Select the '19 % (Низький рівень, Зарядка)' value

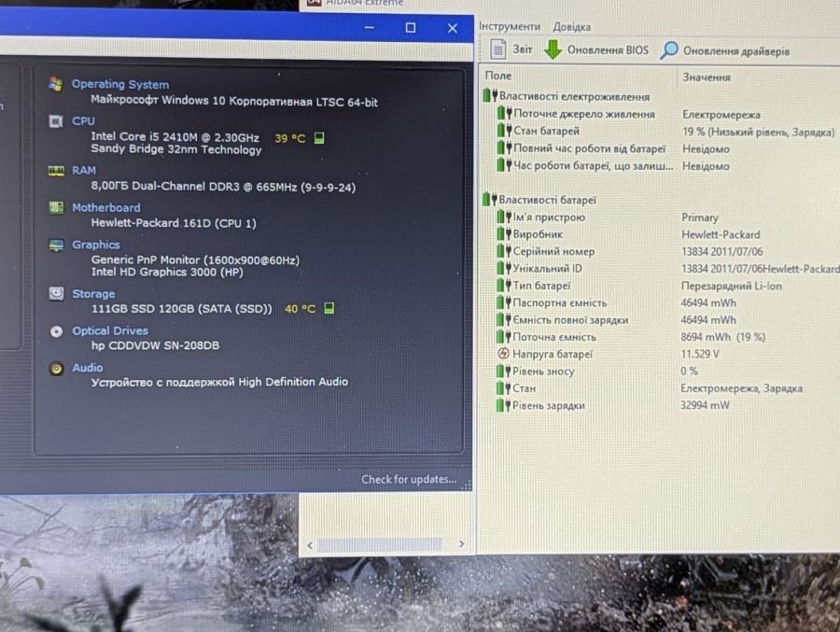758,132
